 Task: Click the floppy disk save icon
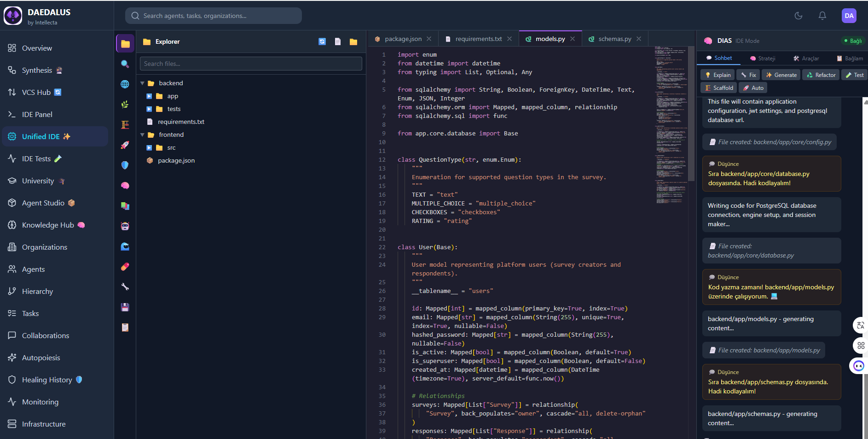coord(125,307)
